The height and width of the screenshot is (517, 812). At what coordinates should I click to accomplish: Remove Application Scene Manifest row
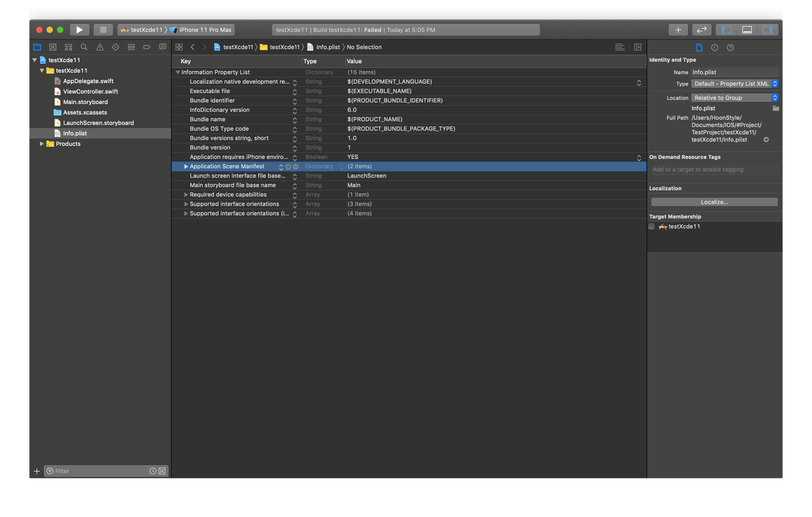(296, 167)
